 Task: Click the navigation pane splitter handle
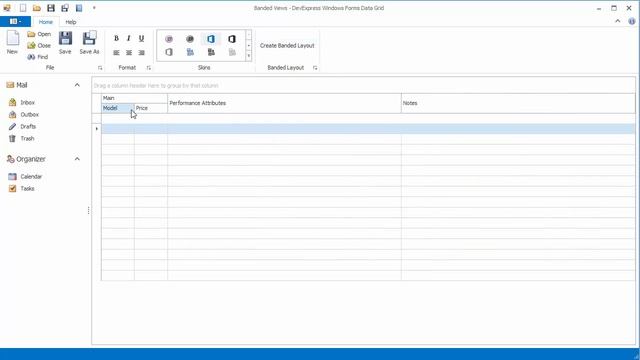89,211
